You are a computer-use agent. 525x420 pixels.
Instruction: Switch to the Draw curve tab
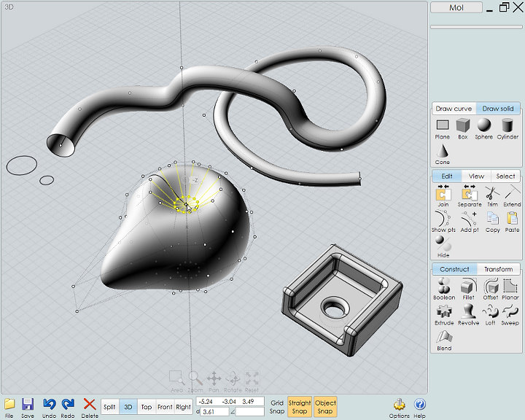454,109
